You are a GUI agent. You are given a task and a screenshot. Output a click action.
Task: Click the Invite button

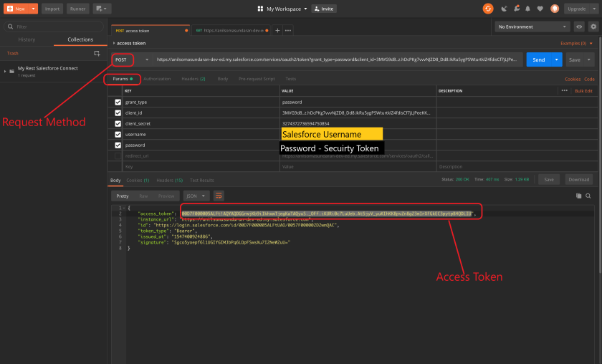[324, 9]
